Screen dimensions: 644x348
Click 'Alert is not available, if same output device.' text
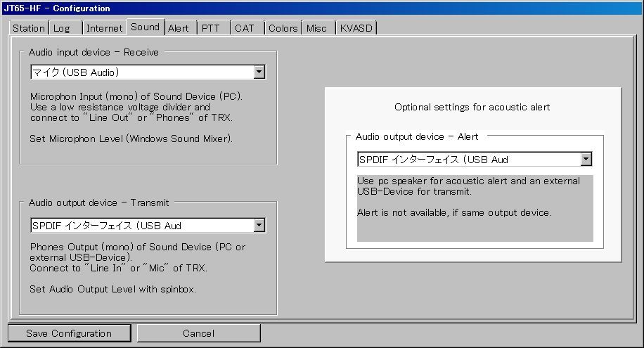[x=454, y=212]
